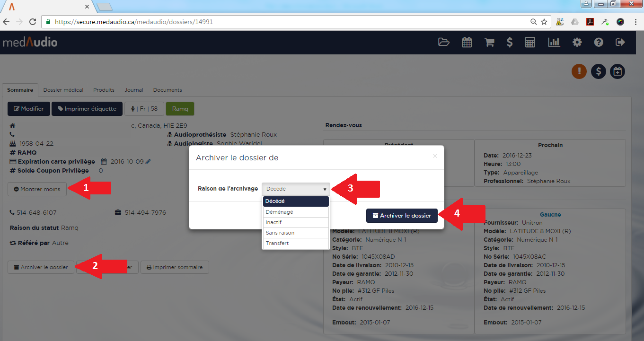Switch to the Dossier médical tab
This screenshot has height=341, width=644.
pyautogui.click(x=63, y=90)
